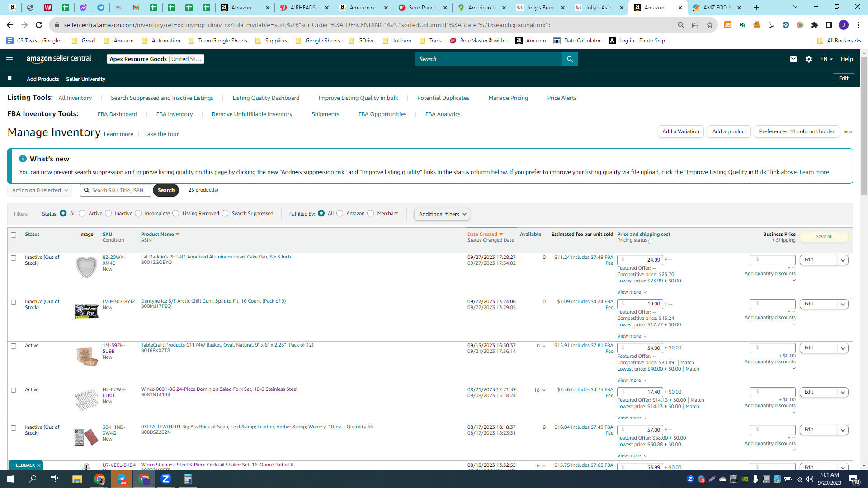Screen dimensions: 868x488
Task: Click the Pricing status info icon
Action: pos(651,241)
